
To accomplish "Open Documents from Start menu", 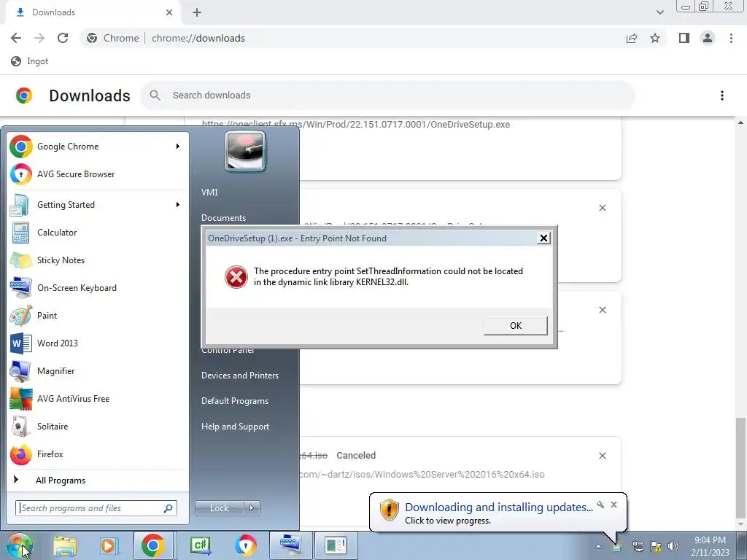I will coord(223,217).
